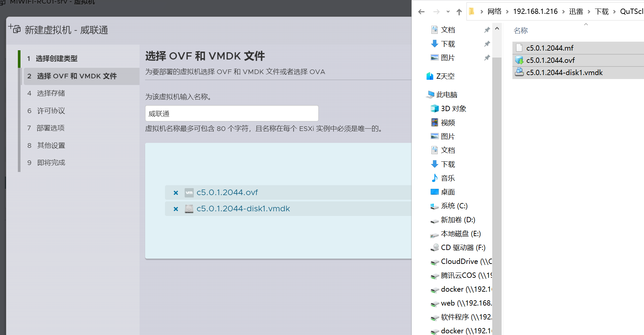This screenshot has width=644, height=335.
Task: Click 迅雷 in the address breadcrumb
Action: [576, 12]
